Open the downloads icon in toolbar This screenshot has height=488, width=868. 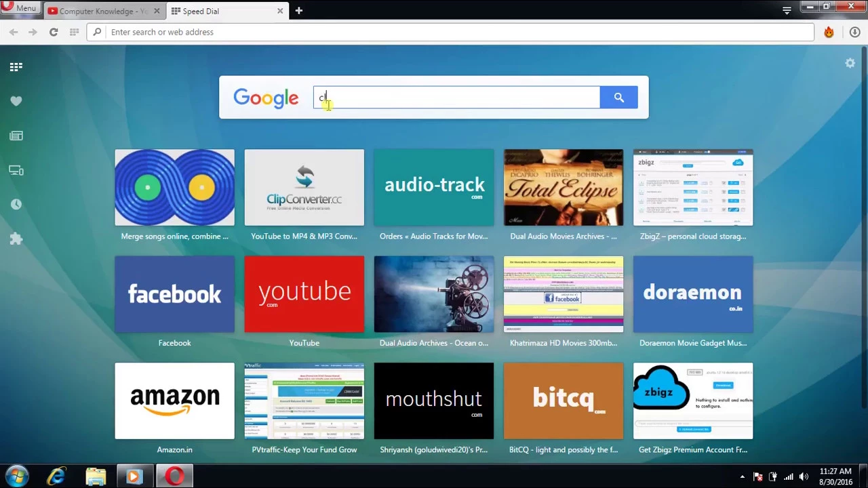[x=854, y=32]
